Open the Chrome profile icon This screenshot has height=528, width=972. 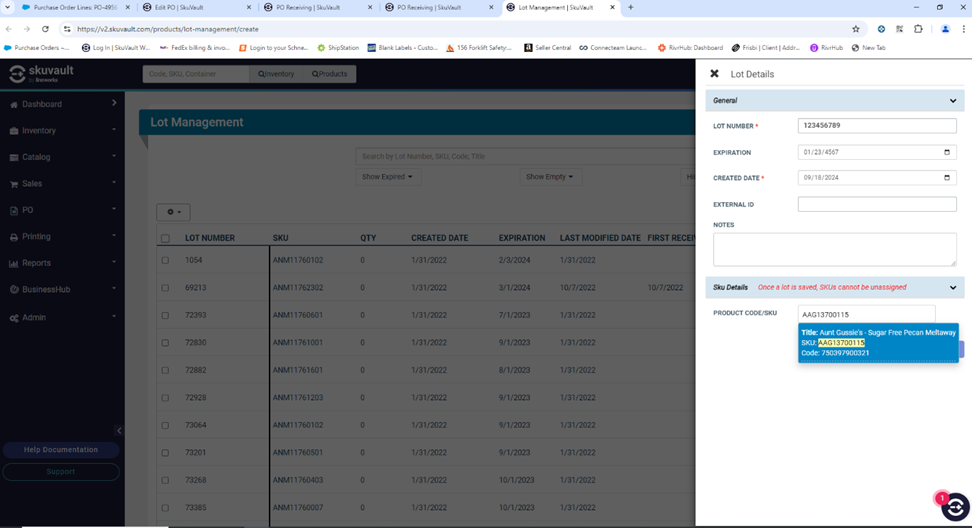(x=945, y=29)
